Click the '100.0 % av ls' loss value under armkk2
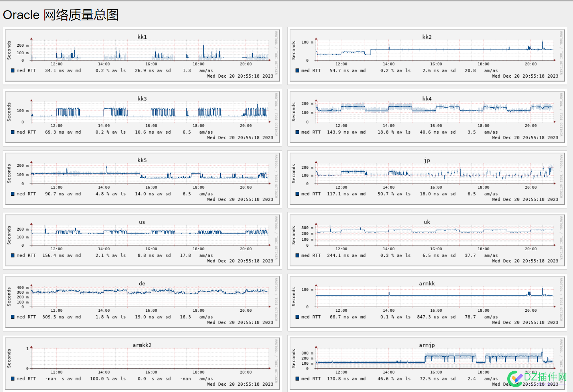 tap(108, 379)
